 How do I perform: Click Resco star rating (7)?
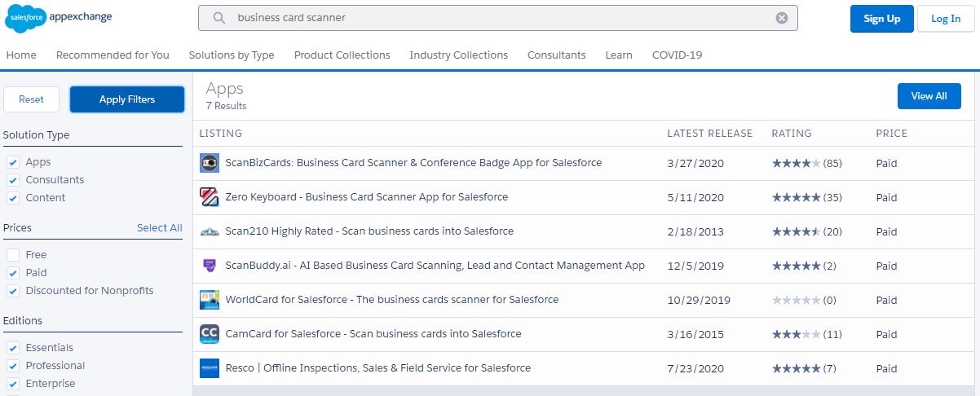804,368
